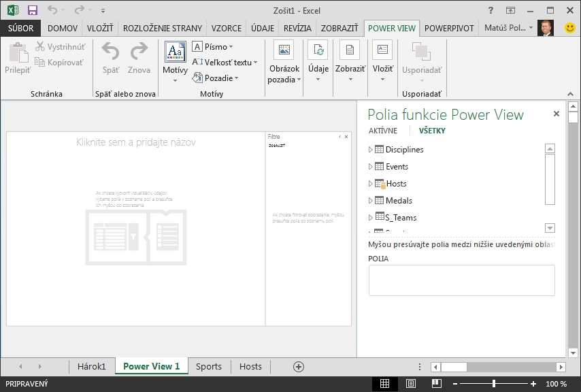Click the view title placeholder text
Viewport: 581px width, 392px height.
coord(136,142)
